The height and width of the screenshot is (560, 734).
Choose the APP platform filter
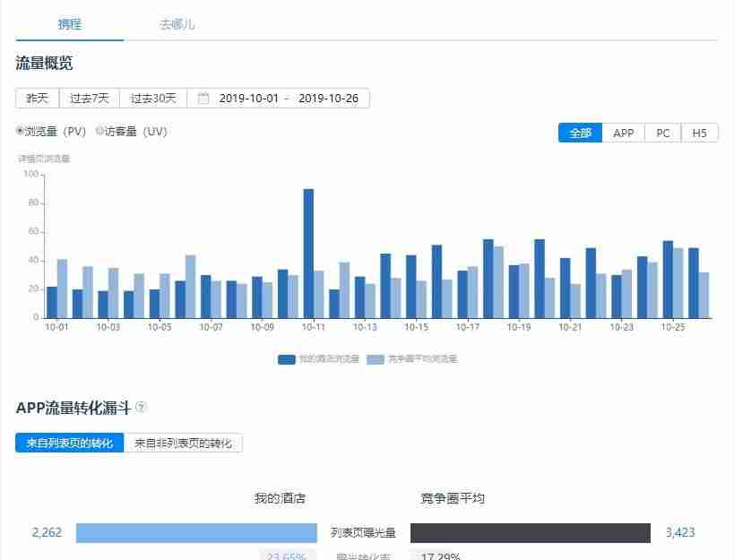tap(624, 133)
